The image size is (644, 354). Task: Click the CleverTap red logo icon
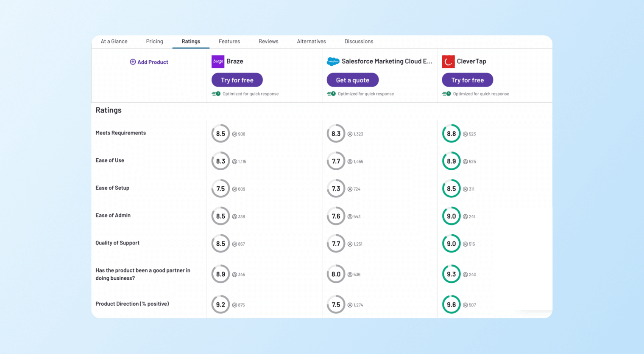pos(448,62)
